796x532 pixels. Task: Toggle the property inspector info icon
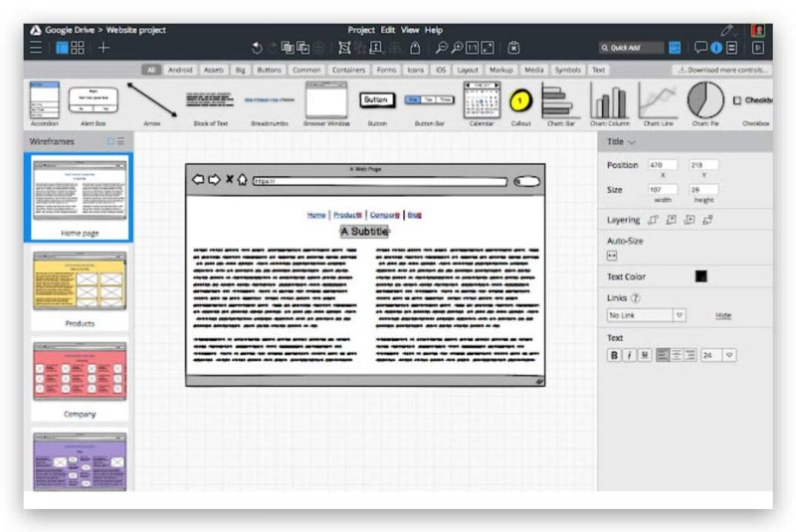point(716,48)
